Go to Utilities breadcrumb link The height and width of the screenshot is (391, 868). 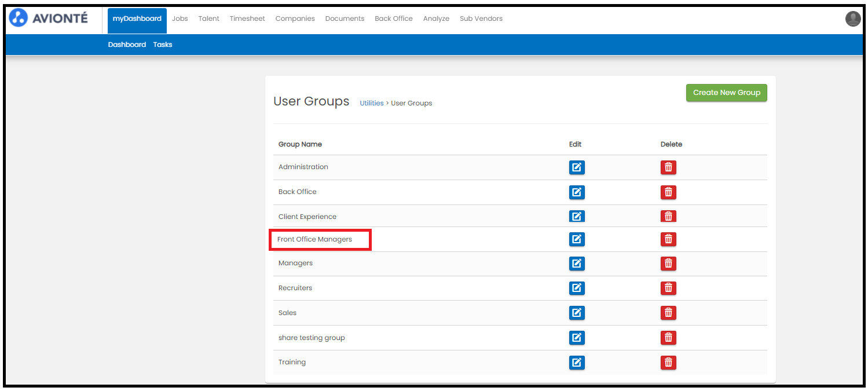click(x=371, y=103)
